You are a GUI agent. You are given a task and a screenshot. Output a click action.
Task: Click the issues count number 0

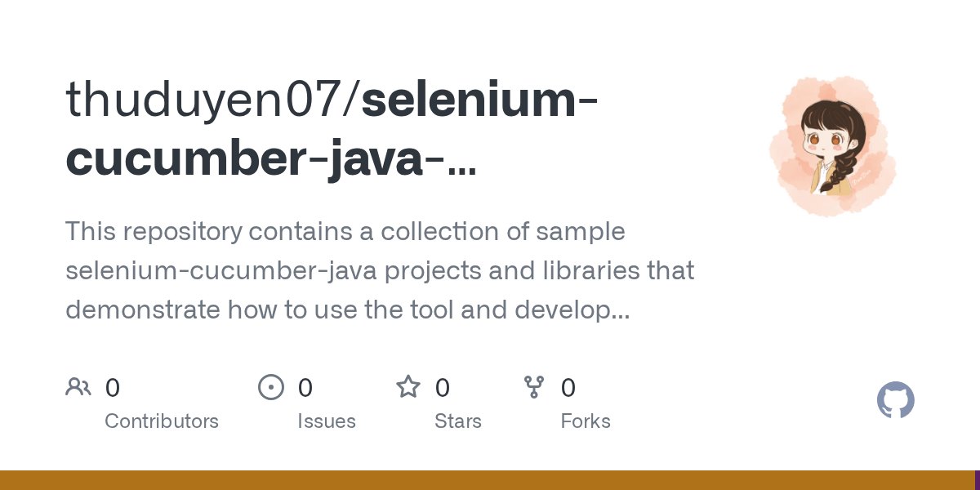pos(305,387)
